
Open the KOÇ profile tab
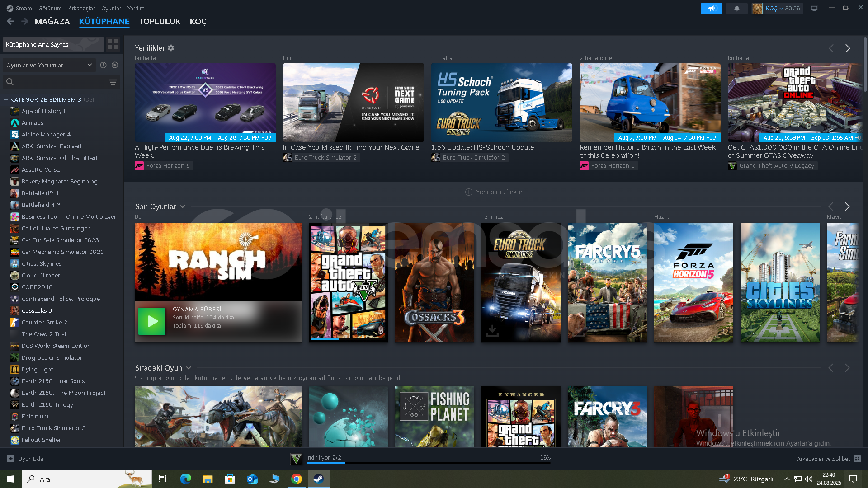point(198,21)
